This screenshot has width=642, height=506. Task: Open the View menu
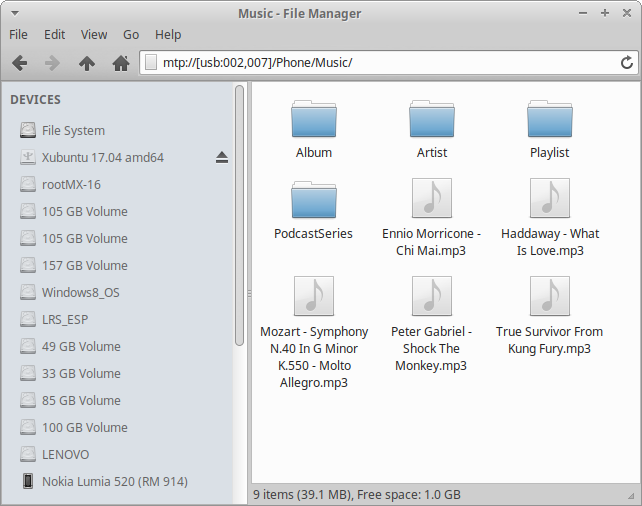point(94,34)
